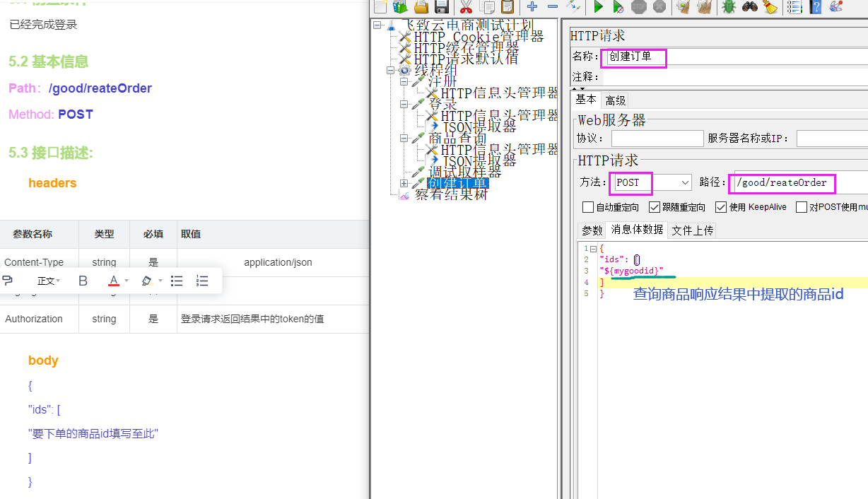
Task: Click inside the 路径 input field
Action: (x=781, y=182)
